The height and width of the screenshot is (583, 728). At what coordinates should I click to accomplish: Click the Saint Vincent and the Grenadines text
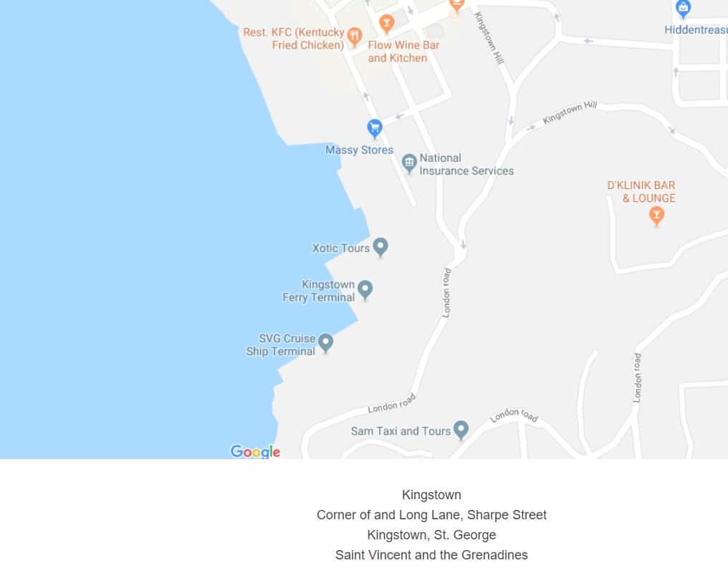(x=431, y=554)
